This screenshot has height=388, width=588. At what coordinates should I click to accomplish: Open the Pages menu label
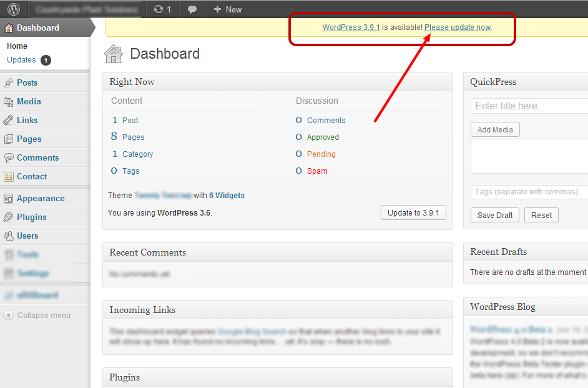coord(29,139)
